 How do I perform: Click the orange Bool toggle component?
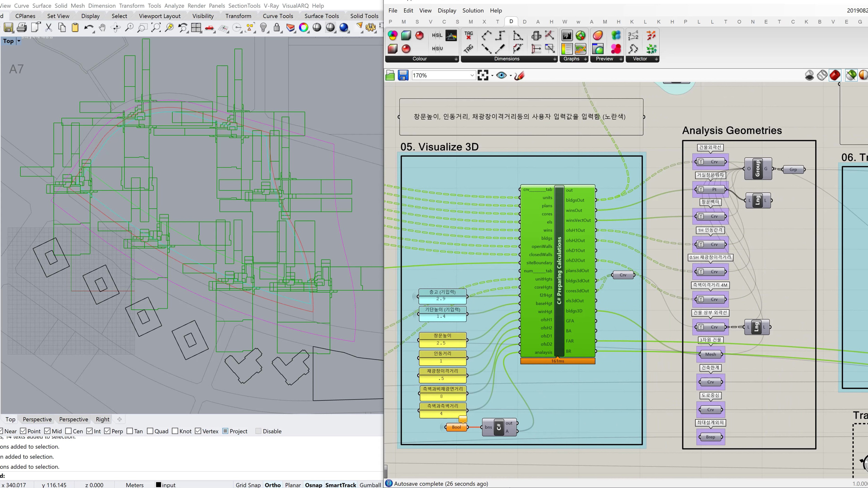coord(457,427)
